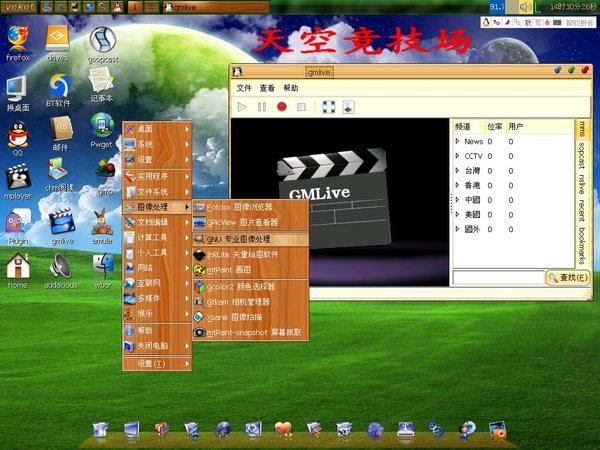Image resolution: width=600 pixels, height=450 pixels.
Task: Click the red Record button in GMLive
Action: tap(282, 106)
